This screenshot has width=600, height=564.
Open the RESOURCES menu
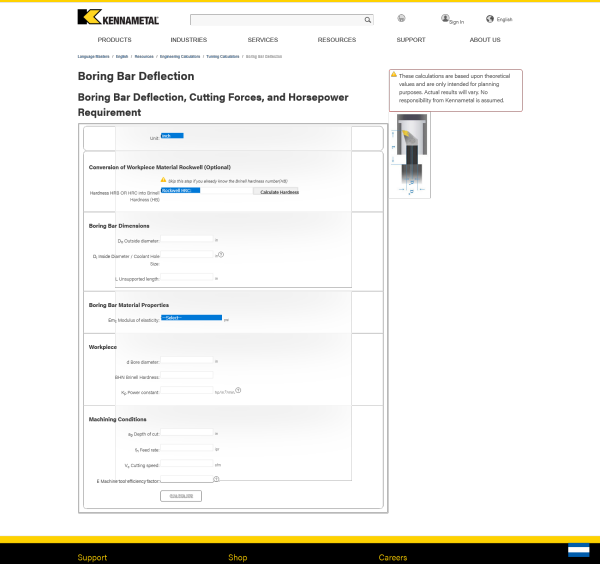click(x=337, y=40)
